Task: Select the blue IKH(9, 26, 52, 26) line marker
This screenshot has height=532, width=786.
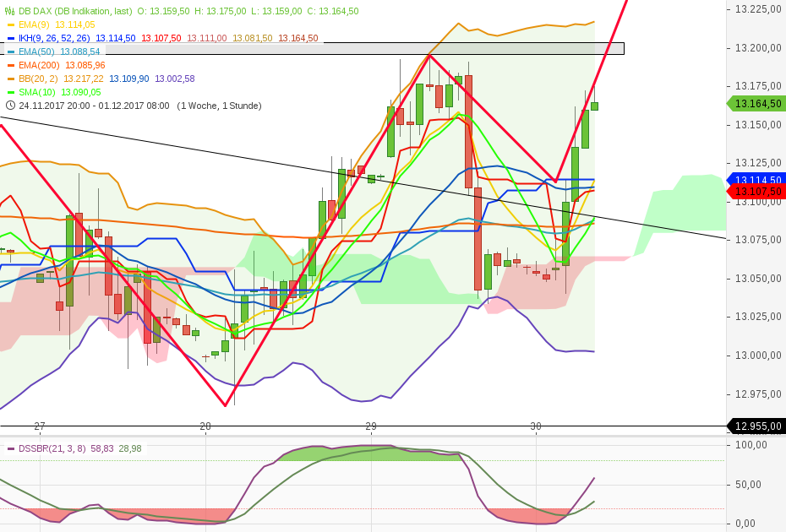Action: click(12, 37)
